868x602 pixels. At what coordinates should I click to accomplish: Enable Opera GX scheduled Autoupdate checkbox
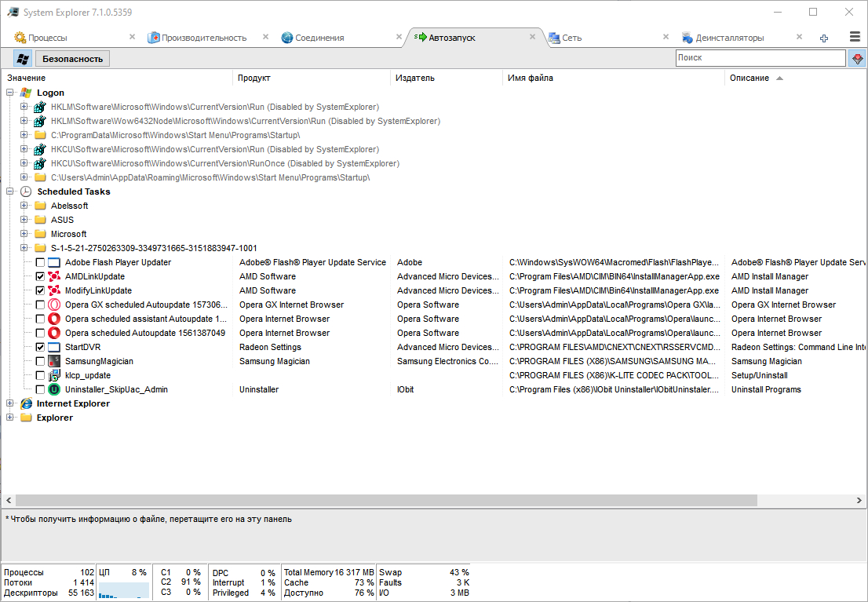point(40,305)
